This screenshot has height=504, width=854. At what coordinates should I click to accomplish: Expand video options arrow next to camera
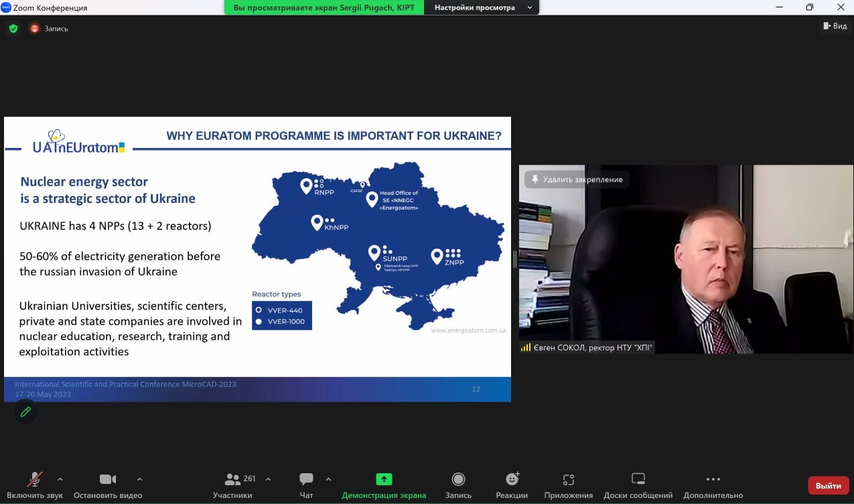pos(139,479)
